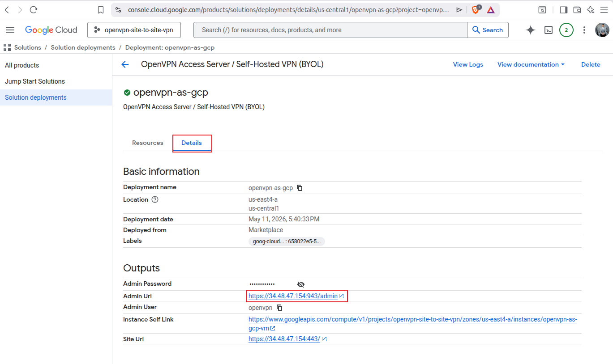Open the Google Cloud navigation menu
Screen dimensions: 613x364
pos(10,30)
